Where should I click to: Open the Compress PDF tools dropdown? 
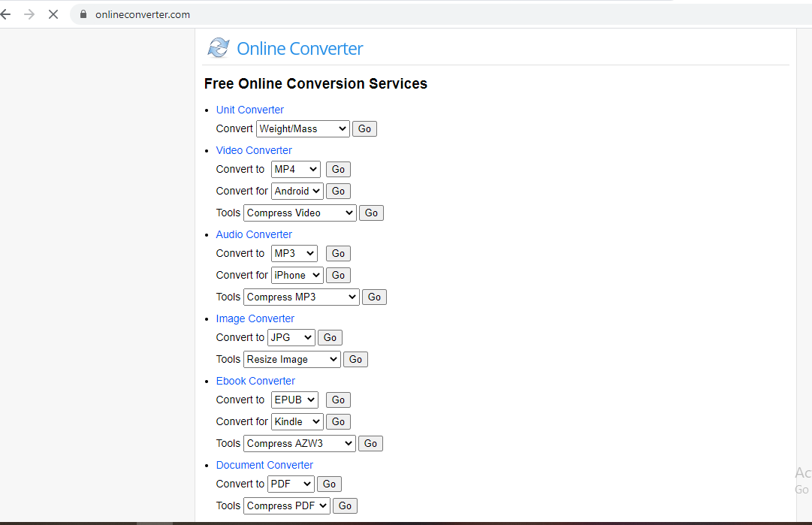[x=286, y=505]
